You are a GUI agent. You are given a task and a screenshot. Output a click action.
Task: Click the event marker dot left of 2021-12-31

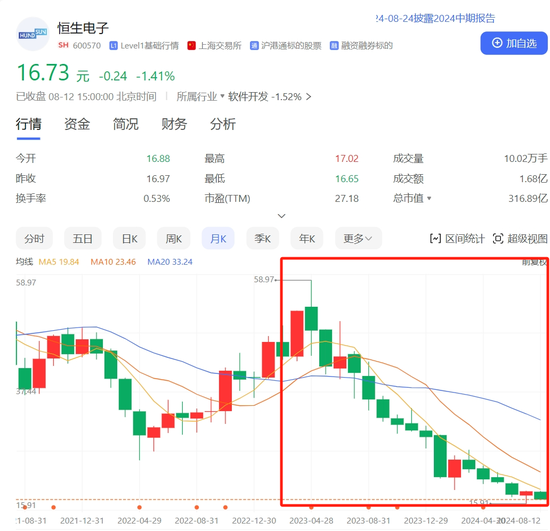coord(53,507)
